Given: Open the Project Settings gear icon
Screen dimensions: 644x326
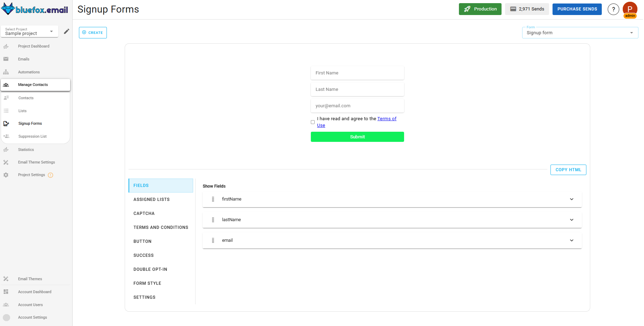Looking at the screenshot, I should pyautogui.click(x=6, y=175).
